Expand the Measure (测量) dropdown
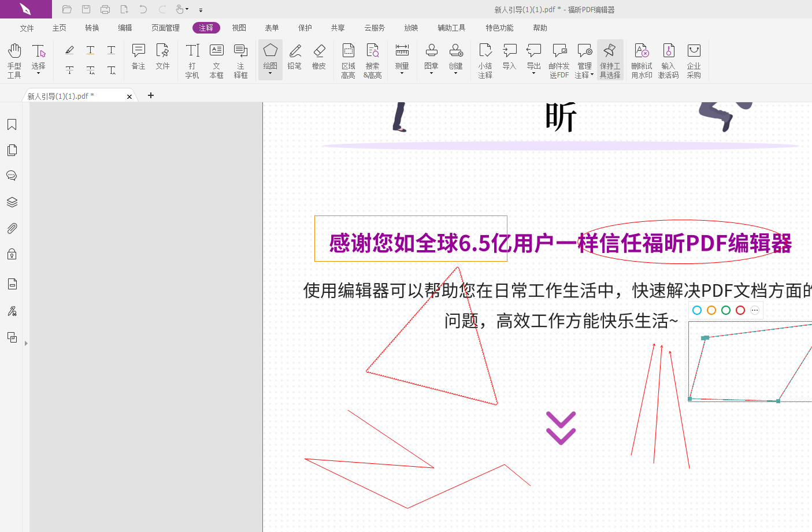The image size is (812, 532). point(402,73)
